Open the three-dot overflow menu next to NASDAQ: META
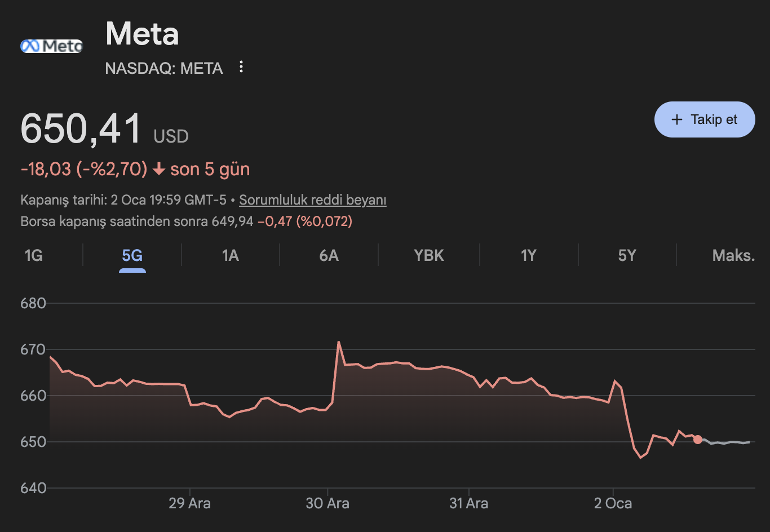 241,67
